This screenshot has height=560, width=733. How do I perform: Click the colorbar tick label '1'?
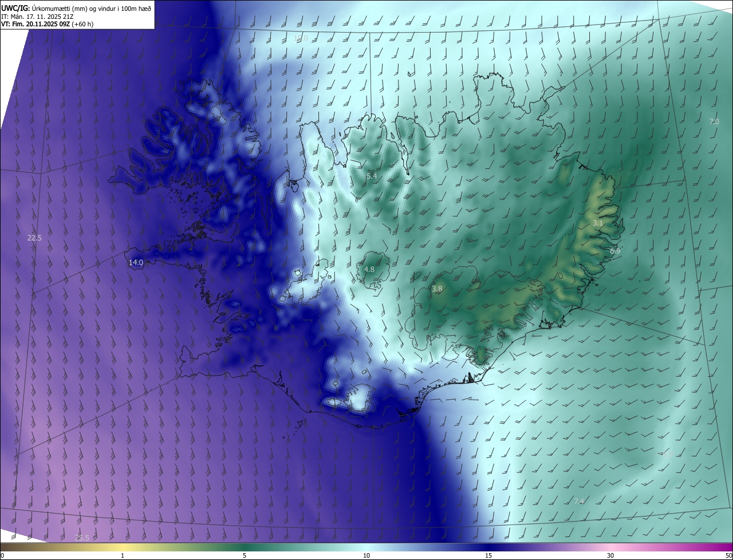click(123, 556)
